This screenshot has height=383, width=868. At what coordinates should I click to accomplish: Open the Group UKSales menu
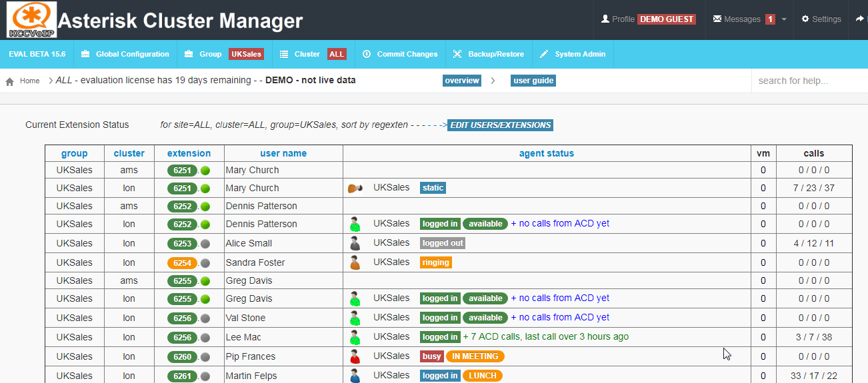pyautogui.click(x=225, y=54)
